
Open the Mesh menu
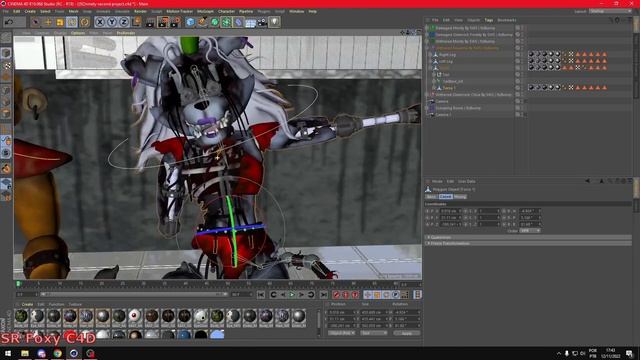(x=73, y=11)
